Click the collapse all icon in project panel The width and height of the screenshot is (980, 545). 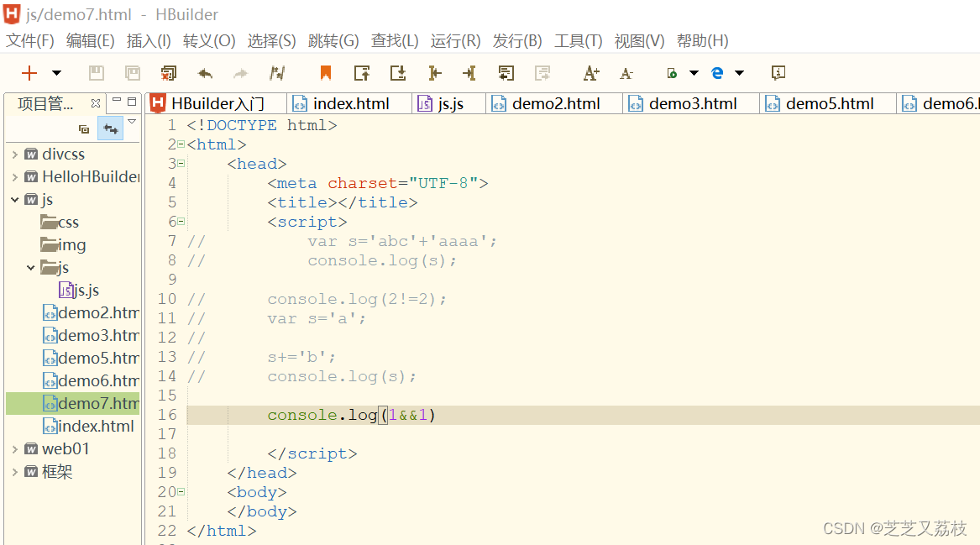click(84, 129)
